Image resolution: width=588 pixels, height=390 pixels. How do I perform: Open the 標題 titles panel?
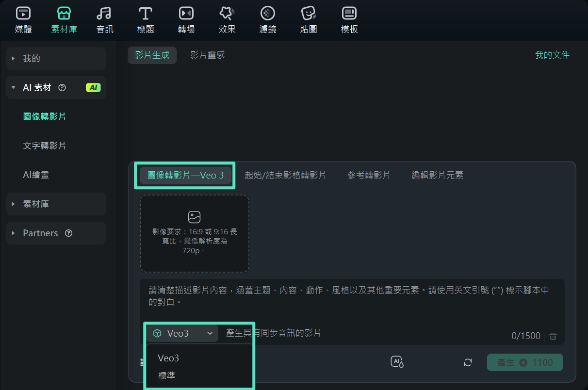[x=146, y=19]
